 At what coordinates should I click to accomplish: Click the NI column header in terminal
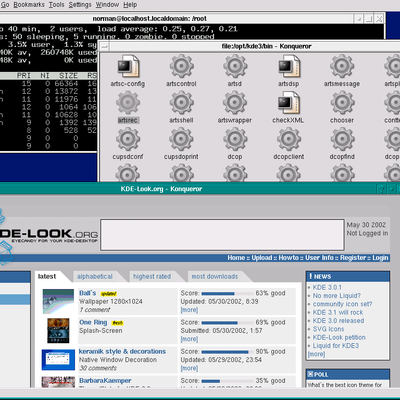click(x=45, y=76)
